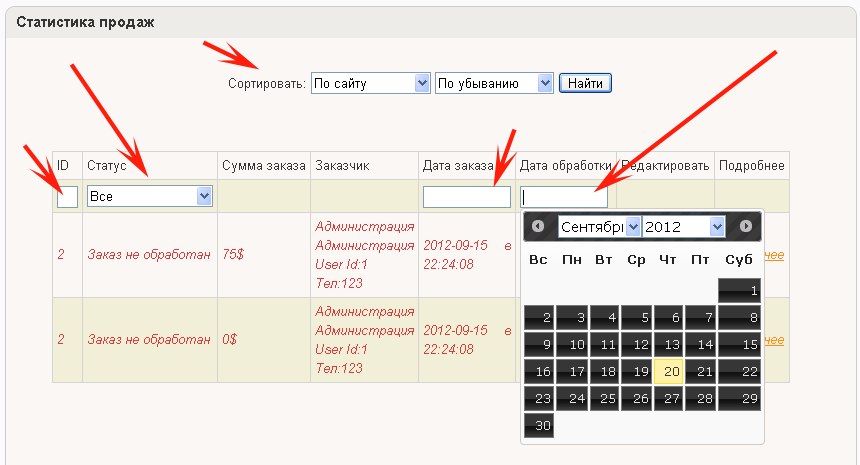Open the year dropdown showing 2012
860x465 pixels.
coord(683,227)
